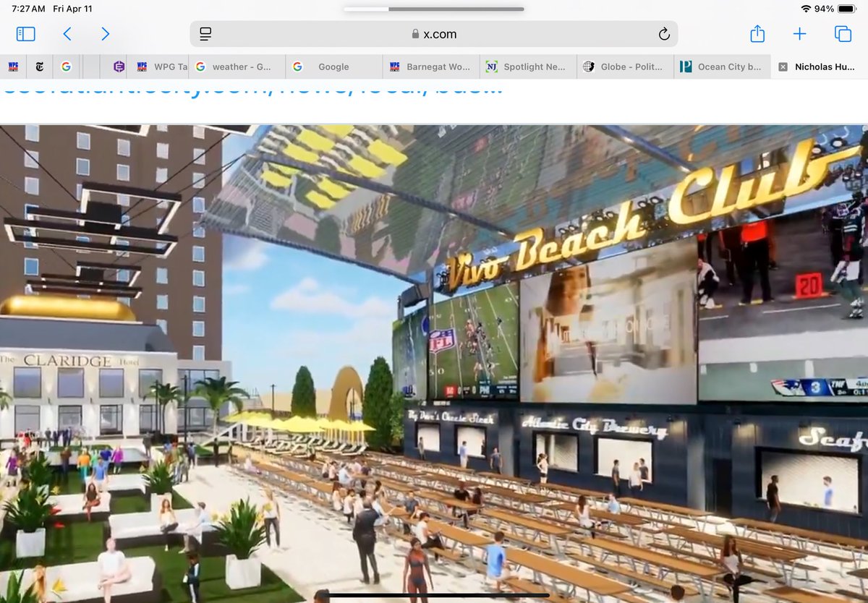Viewport: 868px width, 603px height.
Task: Tap the Wi-Fi status icon
Action: pyautogui.click(x=806, y=9)
